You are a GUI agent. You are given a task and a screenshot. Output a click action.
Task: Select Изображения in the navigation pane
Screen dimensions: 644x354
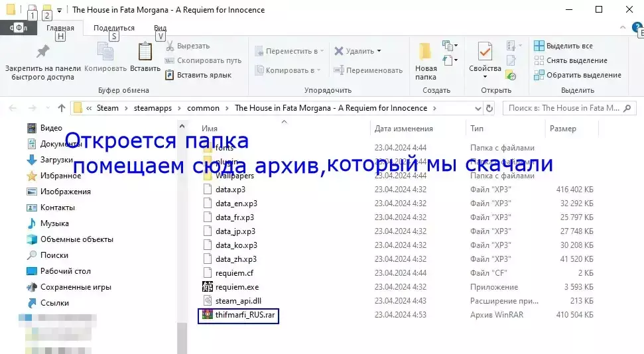pyautogui.click(x=59, y=192)
